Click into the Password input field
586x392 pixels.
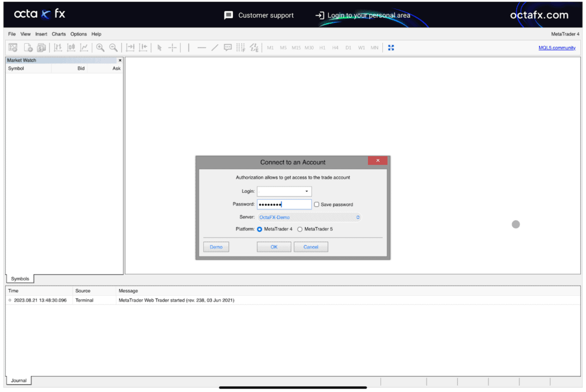pyautogui.click(x=284, y=204)
